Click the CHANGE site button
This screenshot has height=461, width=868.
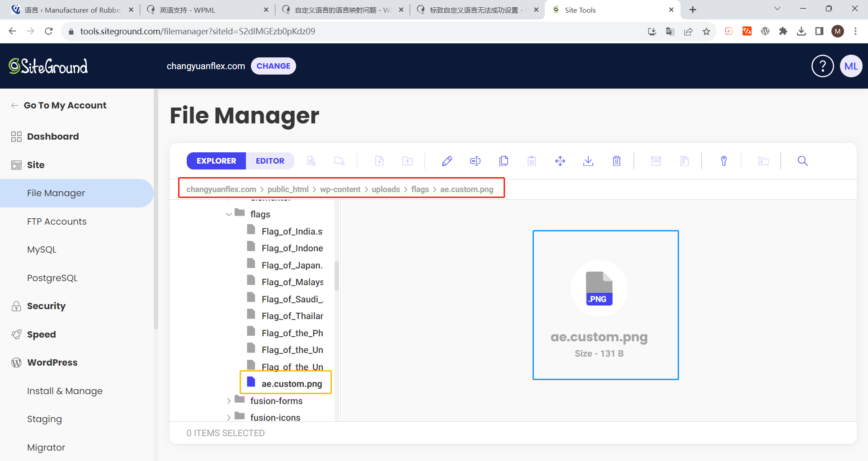pyautogui.click(x=274, y=66)
